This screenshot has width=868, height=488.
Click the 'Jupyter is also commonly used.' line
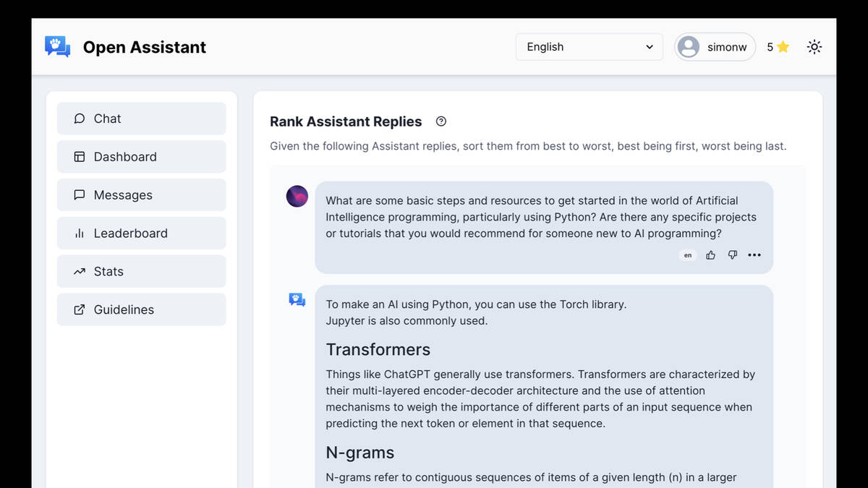(407, 321)
